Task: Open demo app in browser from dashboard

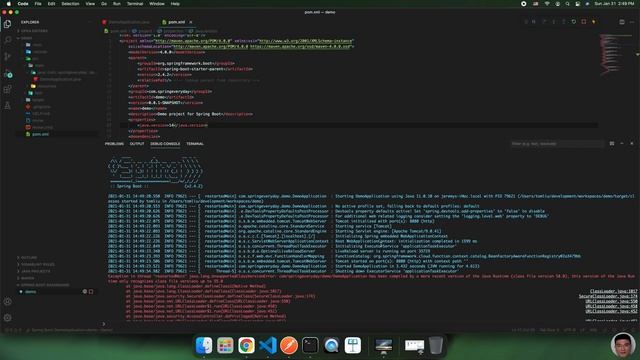Action: click(x=84, y=291)
